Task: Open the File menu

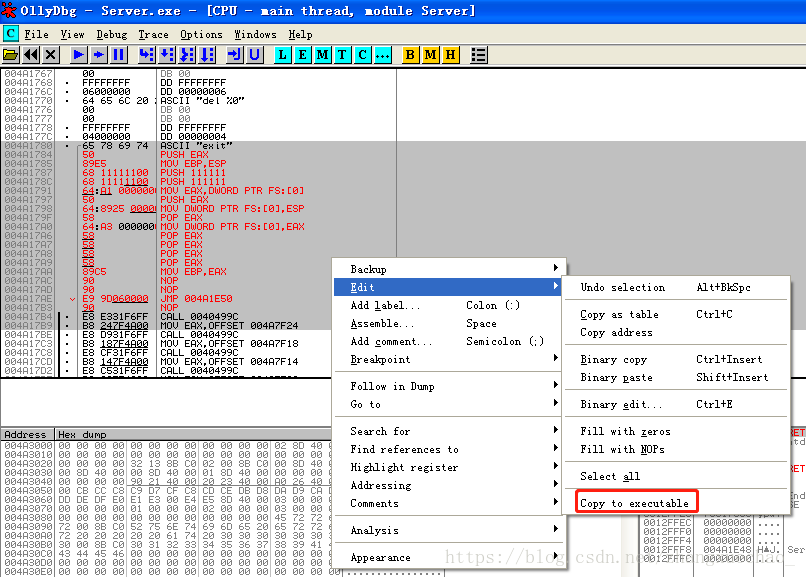Action: (36, 34)
